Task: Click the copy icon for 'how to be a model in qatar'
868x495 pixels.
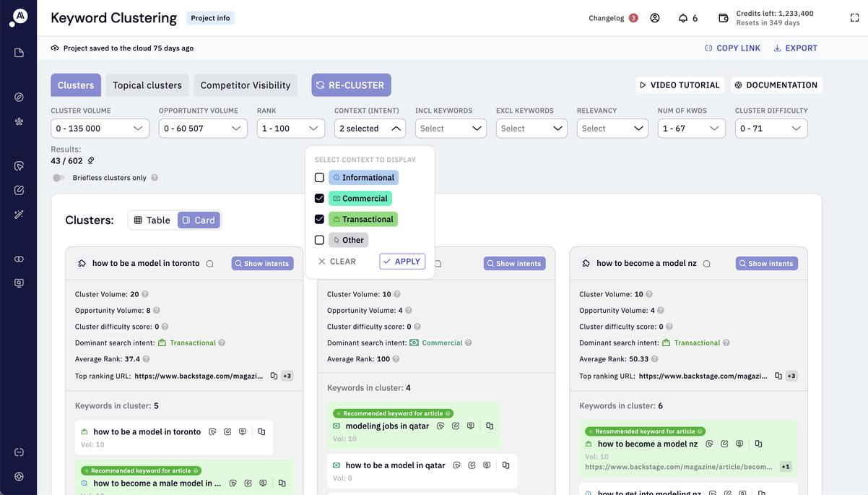Action: point(505,465)
